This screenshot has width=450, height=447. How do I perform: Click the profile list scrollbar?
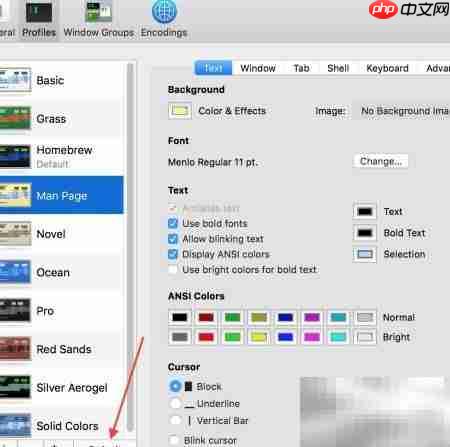coord(130,247)
